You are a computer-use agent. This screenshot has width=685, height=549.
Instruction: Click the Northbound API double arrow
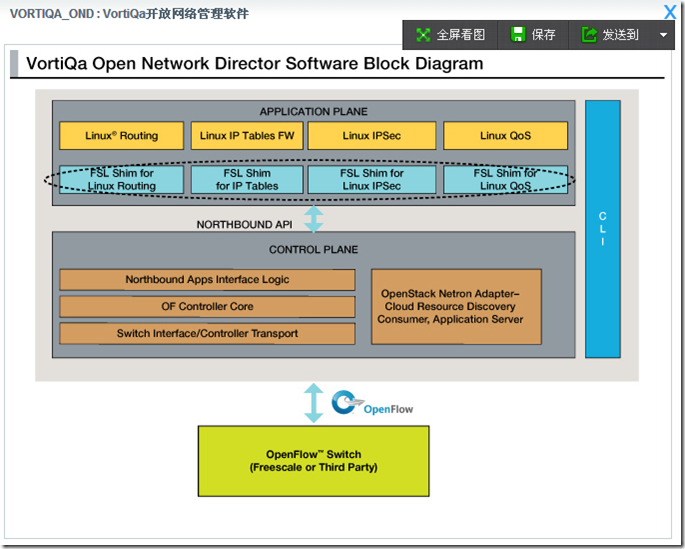tap(314, 219)
